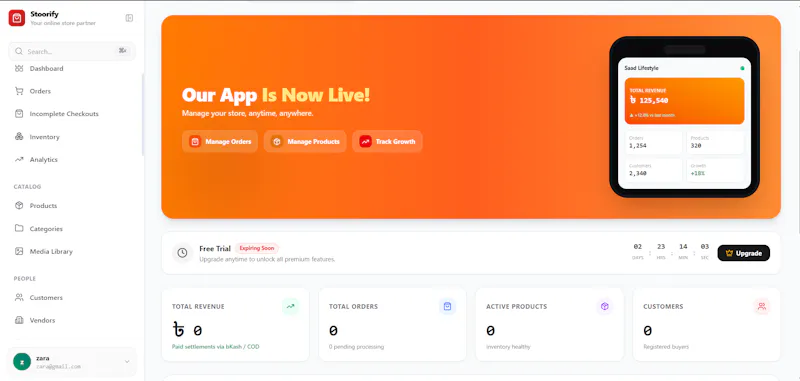Click the Orders cart icon
The image size is (800, 381).
point(19,91)
